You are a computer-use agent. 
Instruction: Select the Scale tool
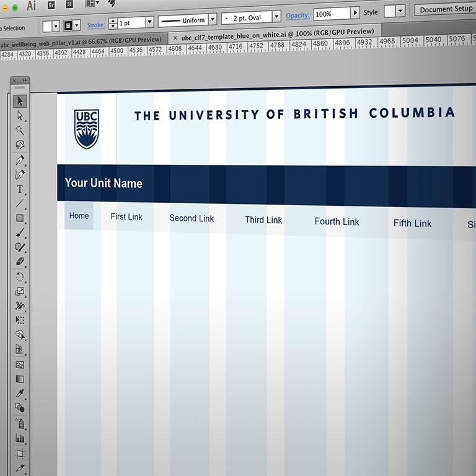[x=20, y=291]
